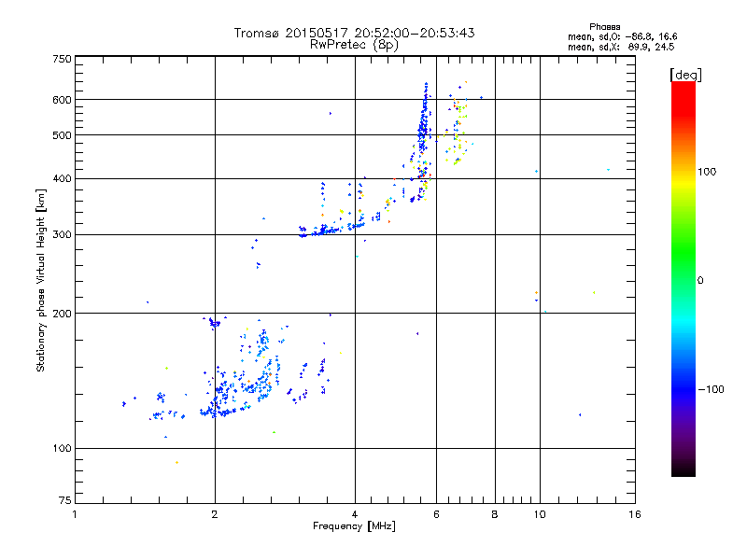Click the x-axis tick label "2"

pos(215,514)
